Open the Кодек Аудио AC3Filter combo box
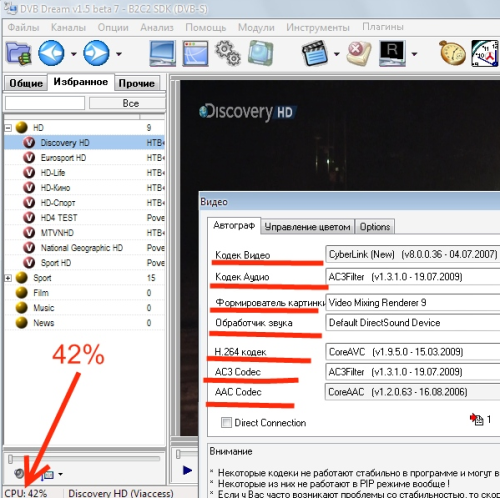This screenshot has width=500, height=498. coord(413,277)
